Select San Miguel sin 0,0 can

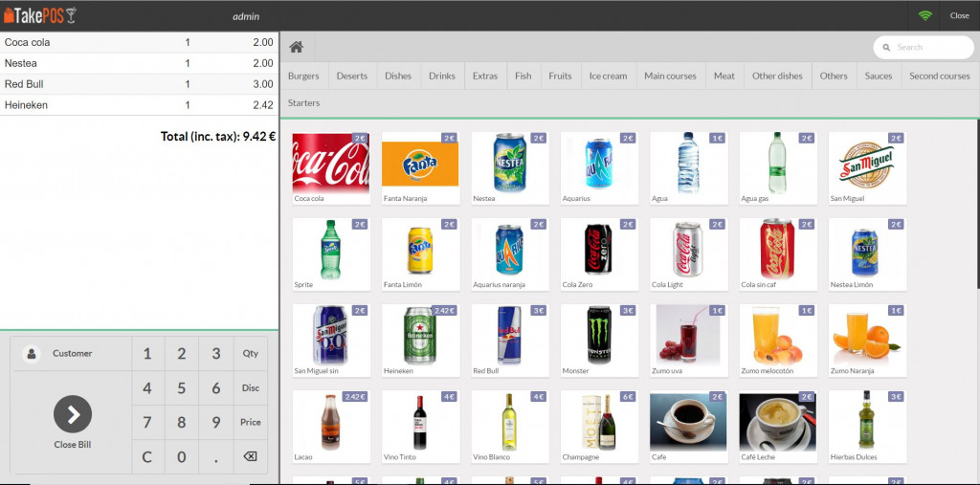pyautogui.click(x=331, y=340)
